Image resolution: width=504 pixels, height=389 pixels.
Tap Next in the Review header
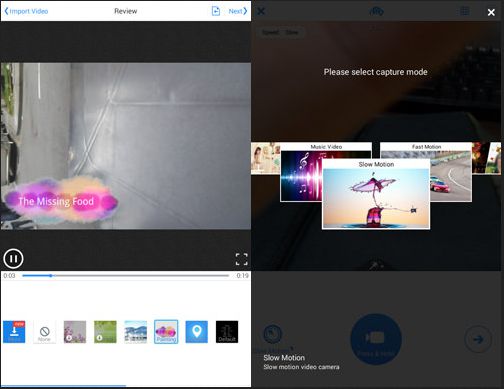[x=238, y=11]
